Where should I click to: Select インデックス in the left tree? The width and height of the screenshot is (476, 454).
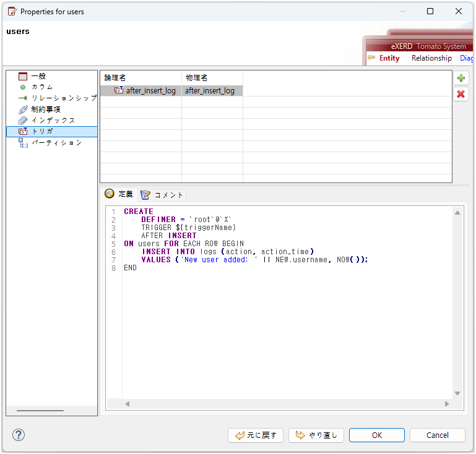pos(53,121)
